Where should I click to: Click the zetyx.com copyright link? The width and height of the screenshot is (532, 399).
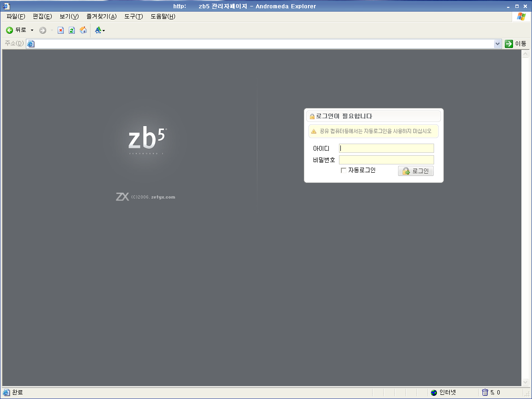163,197
